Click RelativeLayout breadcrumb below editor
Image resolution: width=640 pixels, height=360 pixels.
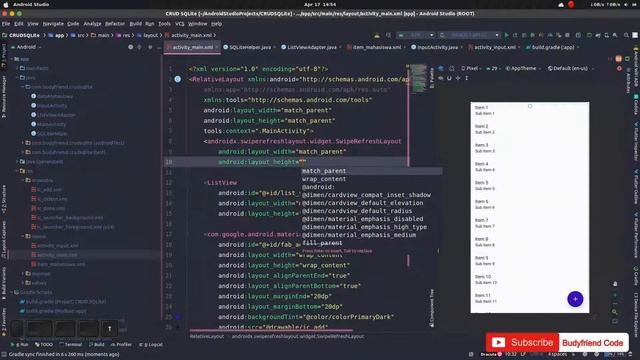pyautogui.click(x=207, y=336)
